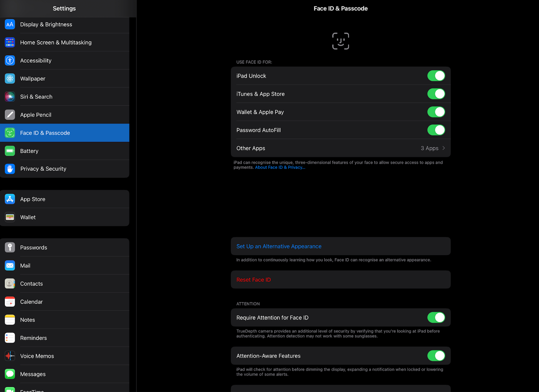Open Passwords settings
Viewport: 539px width, 392px height.
65,247
